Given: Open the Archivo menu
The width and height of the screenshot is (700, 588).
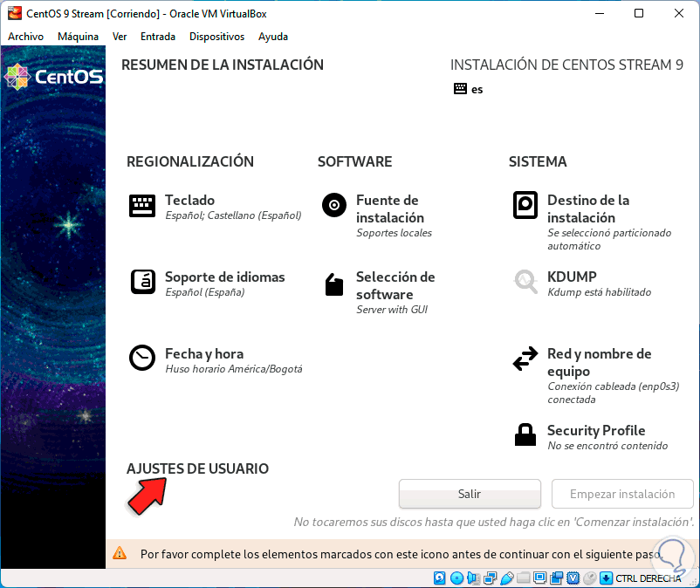Looking at the screenshot, I should (x=25, y=37).
